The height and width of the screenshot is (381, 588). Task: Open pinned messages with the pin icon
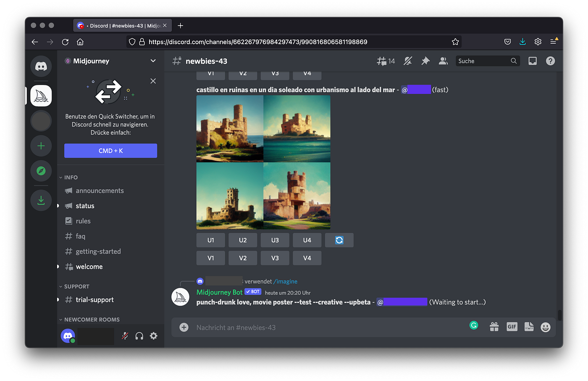click(x=425, y=61)
